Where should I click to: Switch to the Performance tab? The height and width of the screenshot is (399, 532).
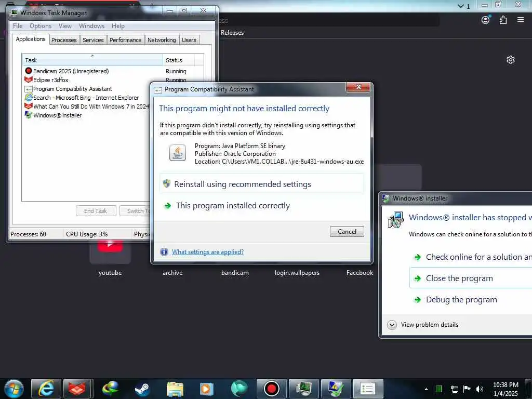[x=126, y=40]
